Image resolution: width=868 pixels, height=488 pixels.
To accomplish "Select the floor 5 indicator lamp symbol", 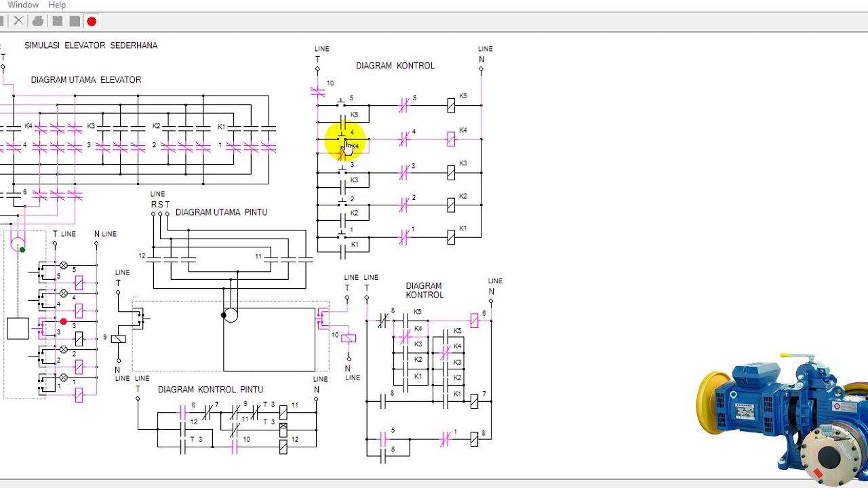I will click(64, 266).
